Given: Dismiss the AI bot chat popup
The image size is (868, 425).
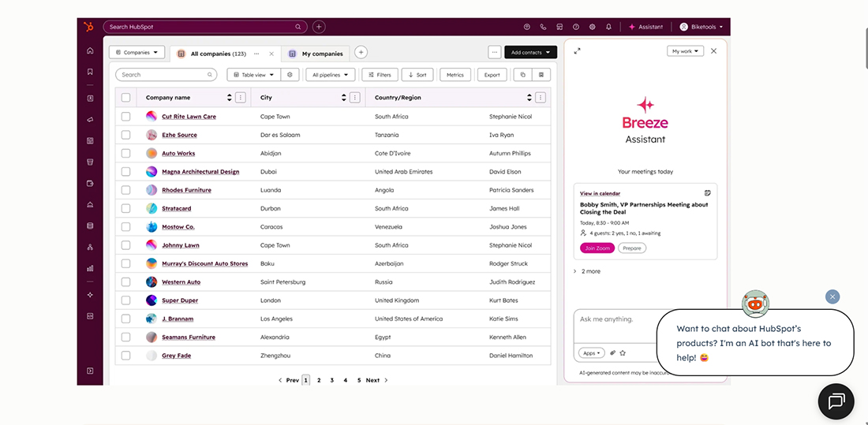Looking at the screenshot, I should 832,296.
